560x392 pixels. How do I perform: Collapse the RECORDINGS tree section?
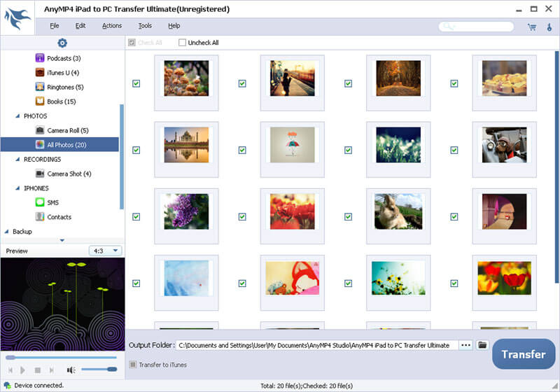17,159
